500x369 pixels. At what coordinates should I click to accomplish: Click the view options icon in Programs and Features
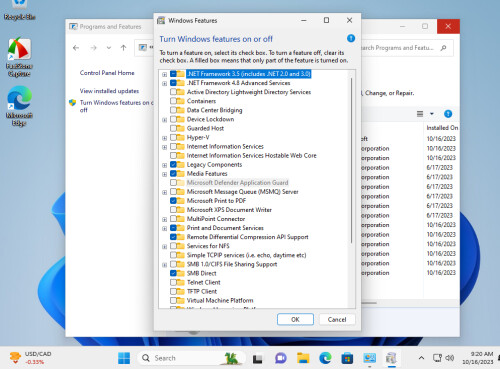420,114
